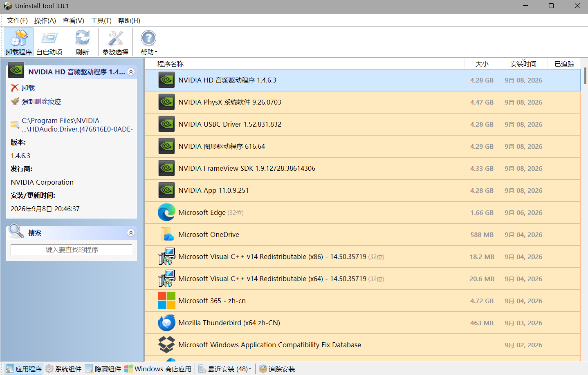Click the NVIDIA FrameView SDK row icon
The image size is (588, 375).
(x=166, y=168)
